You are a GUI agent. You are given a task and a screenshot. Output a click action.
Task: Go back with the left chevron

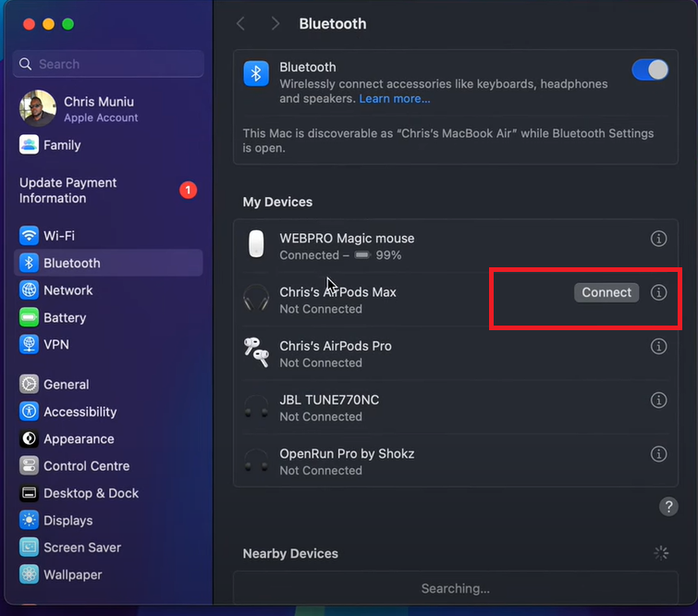tap(240, 24)
